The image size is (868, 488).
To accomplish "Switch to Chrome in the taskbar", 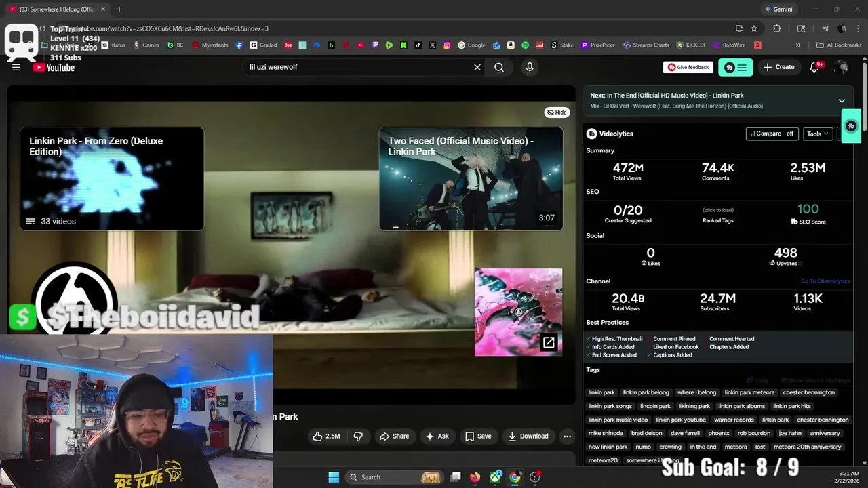I will [x=515, y=477].
